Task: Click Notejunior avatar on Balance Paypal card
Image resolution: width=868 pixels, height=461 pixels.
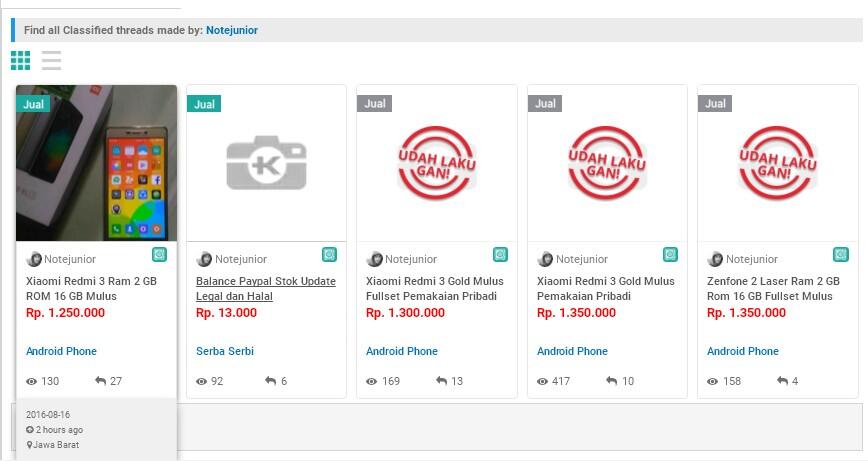Action: coord(204,259)
